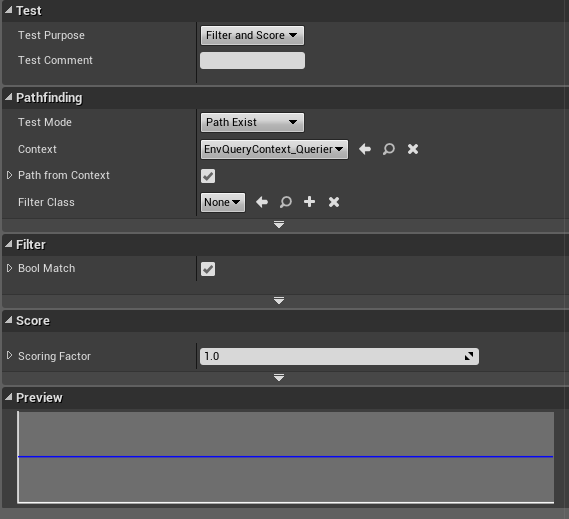
Task: Clear the Context value with X icon
Action: tap(413, 149)
